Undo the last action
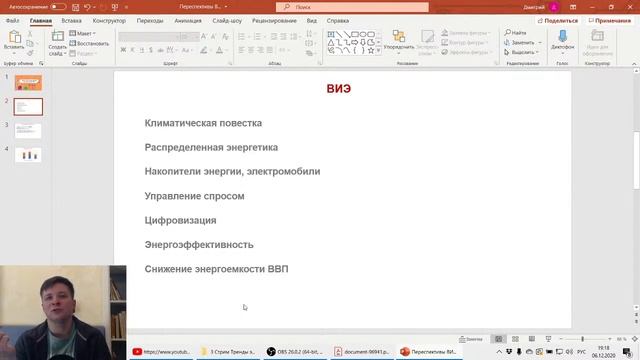This screenshot has width=640, height=360. 87,7
